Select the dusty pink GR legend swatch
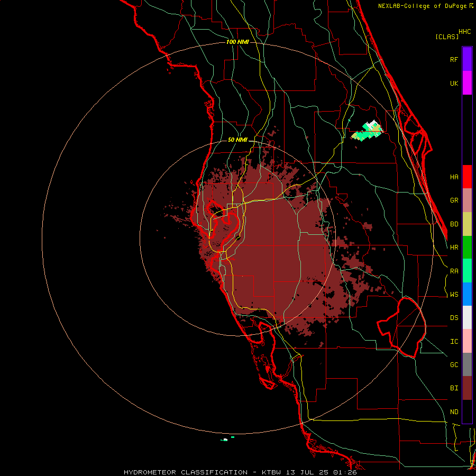This screenshot has height=476, width=476. click(467, 200)
